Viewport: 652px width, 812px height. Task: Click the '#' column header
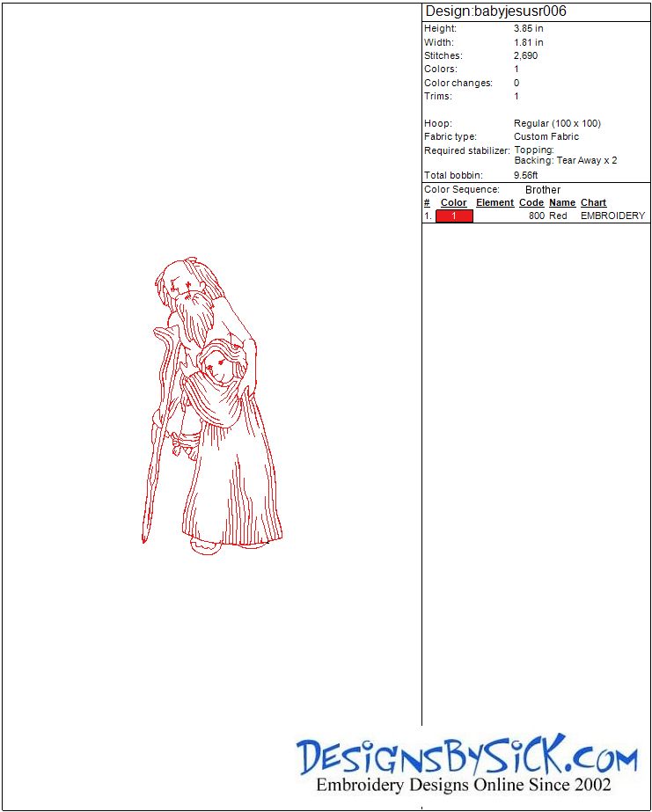pos(427,202)
